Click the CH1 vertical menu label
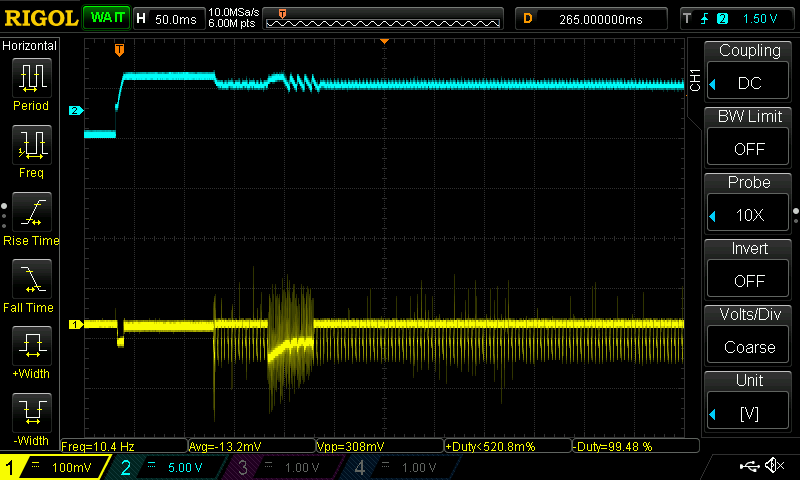 (695, 80)
